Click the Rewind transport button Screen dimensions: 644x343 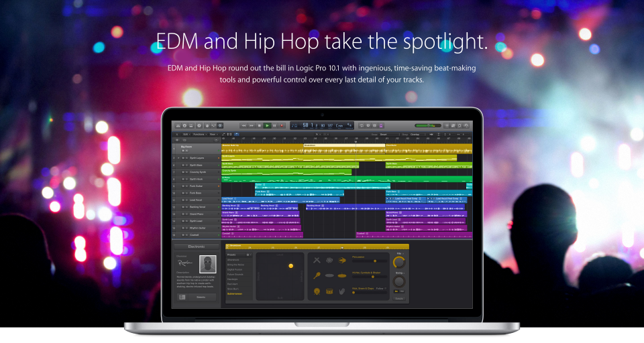tap(244, 125)
